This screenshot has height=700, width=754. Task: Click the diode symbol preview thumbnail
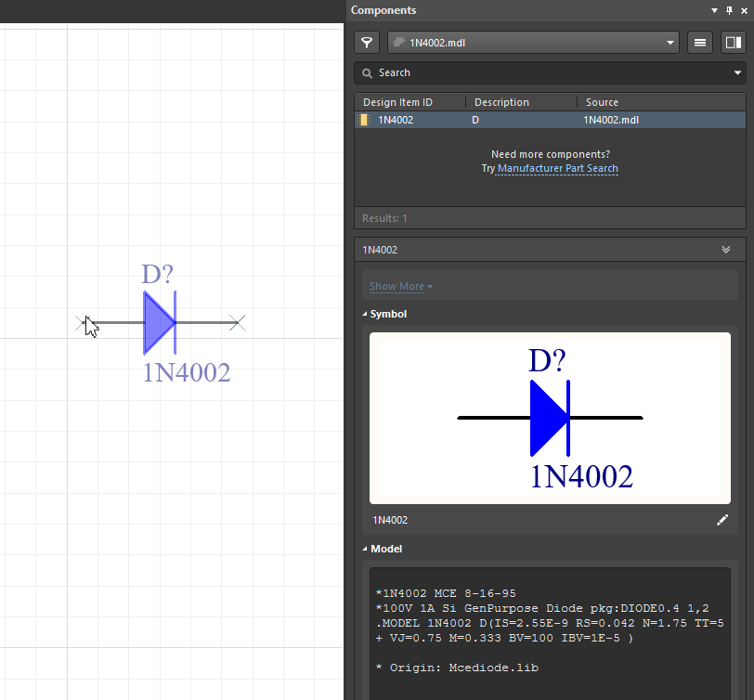click(550, 419)
